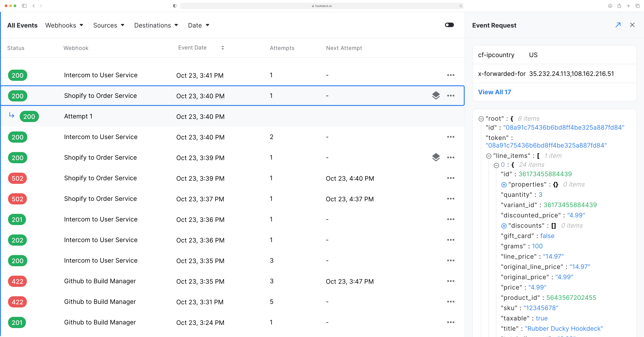The image size is (644, 337).
Task: Click 502 badge on the 3:37 PM row
Action: [17, 199]
